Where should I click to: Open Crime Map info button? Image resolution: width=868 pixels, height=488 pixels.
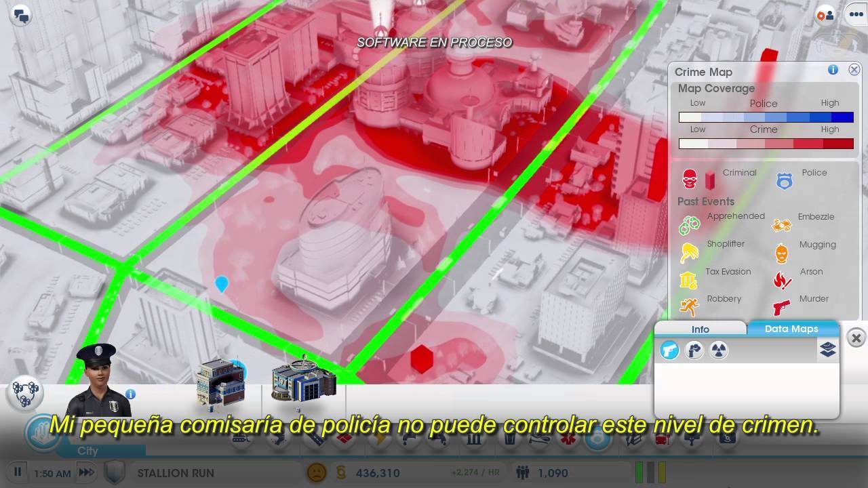point(833,70)
